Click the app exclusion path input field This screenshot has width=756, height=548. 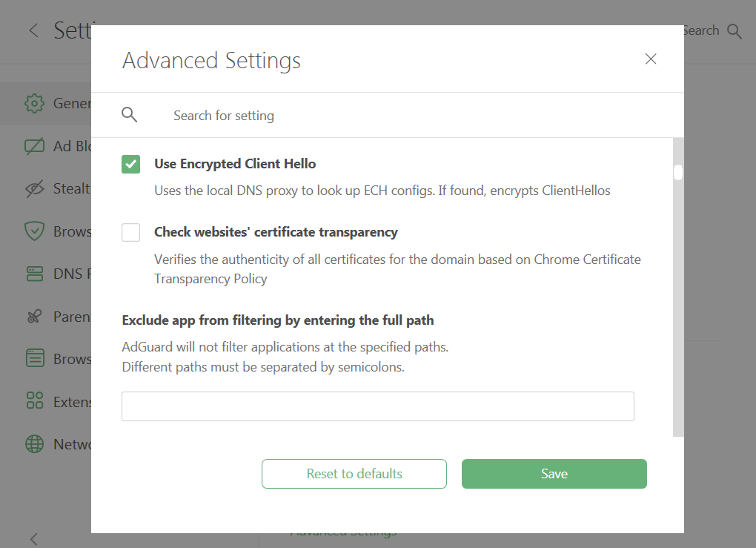point(377,406)
